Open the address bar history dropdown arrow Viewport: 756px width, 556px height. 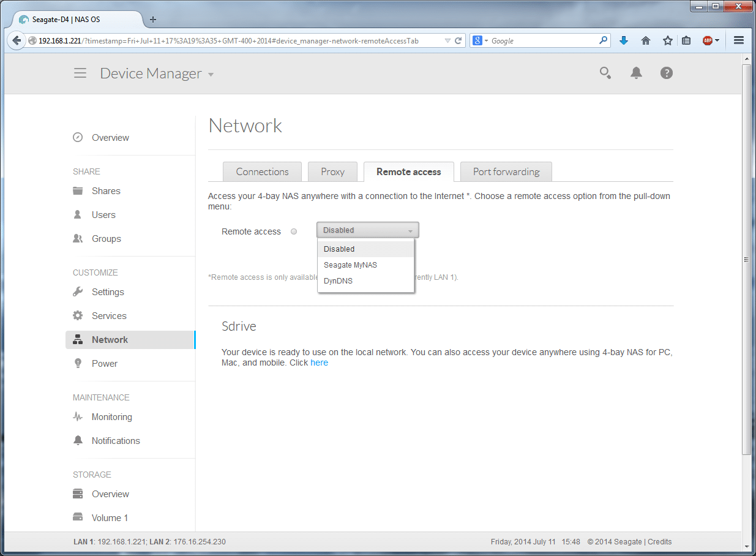click(x=447, y=41)
